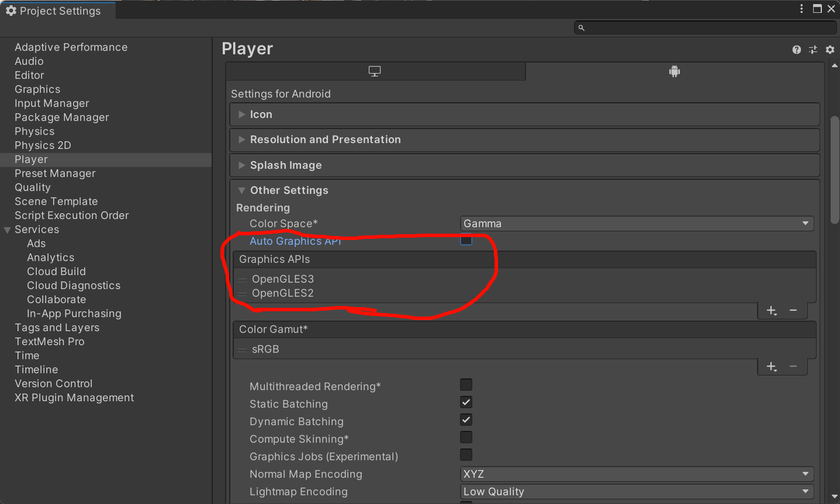
Task: Collapse the Services tree arrow
Action: point(8,230)
